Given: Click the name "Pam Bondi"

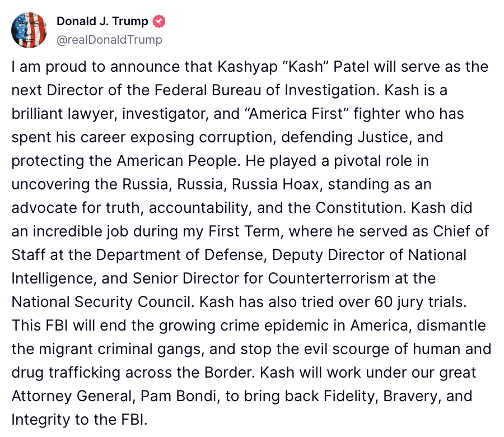Looking at the screenshot, I should tap(178, 396).
